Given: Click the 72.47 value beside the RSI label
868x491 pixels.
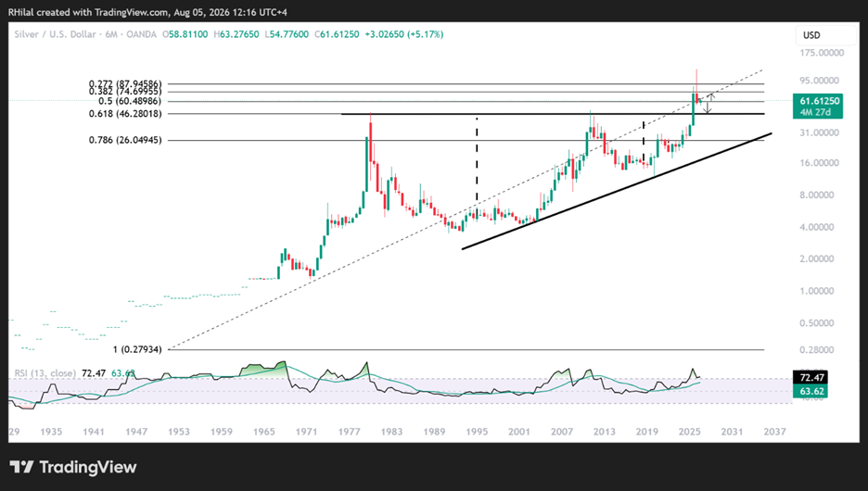Looking at the screenshot, I should pyautogui.click(x=94, y=373).
